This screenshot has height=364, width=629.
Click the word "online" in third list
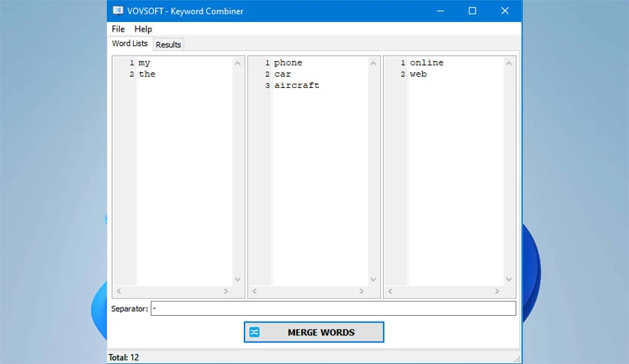[x=427, y=62]
